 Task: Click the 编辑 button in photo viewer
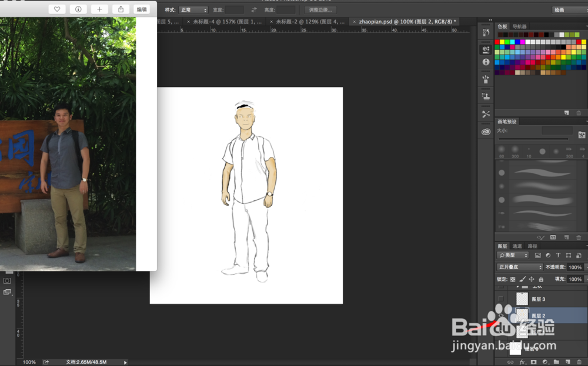pos(142,9)
